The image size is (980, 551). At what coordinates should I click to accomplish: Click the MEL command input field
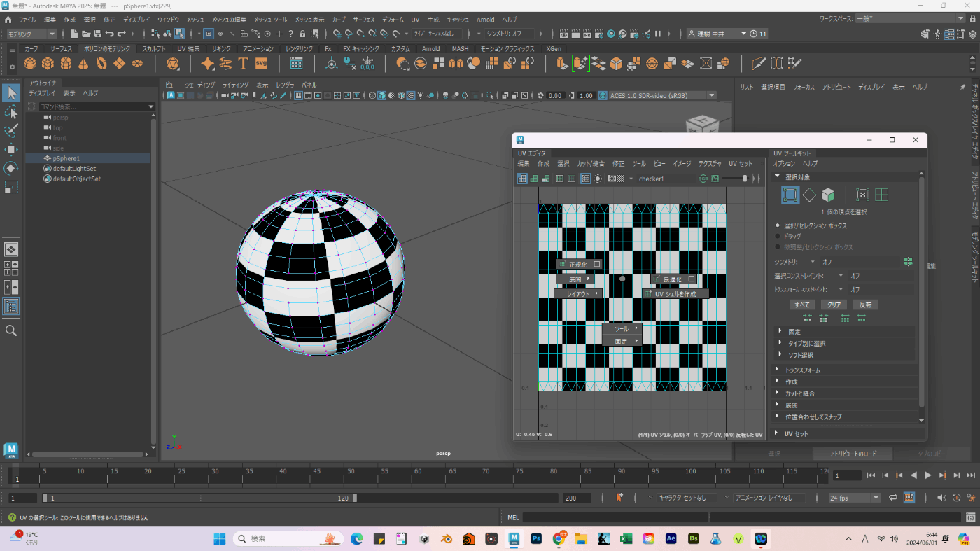coord(615,517)
